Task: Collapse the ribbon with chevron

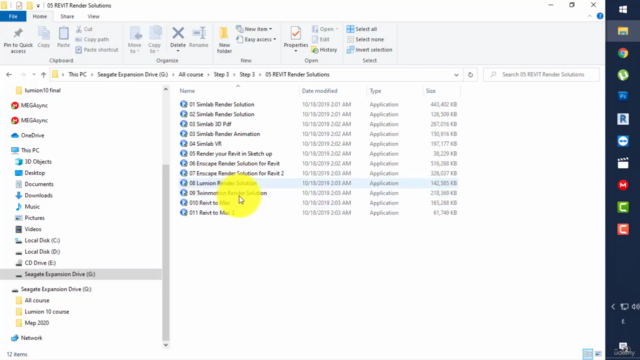Action: 589,16
